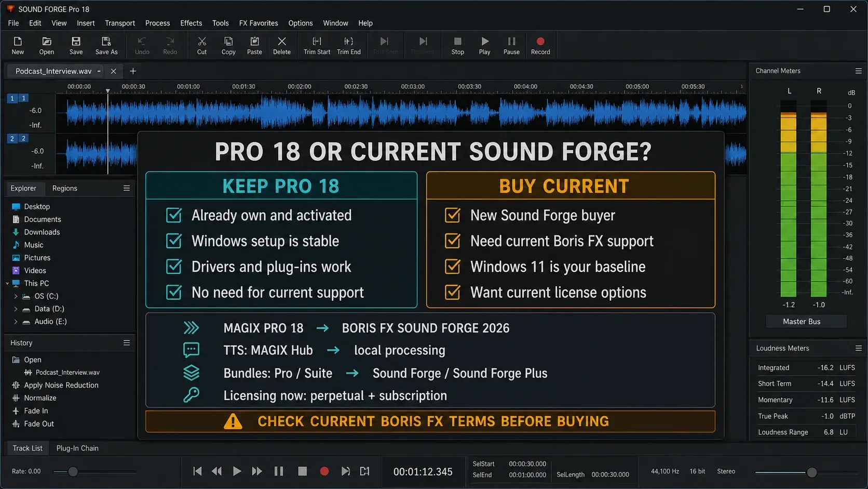The image size is (868, 489).
Task: Click play in the bottom transport bar
Action: pyautogui.click(x=237, y=471)
